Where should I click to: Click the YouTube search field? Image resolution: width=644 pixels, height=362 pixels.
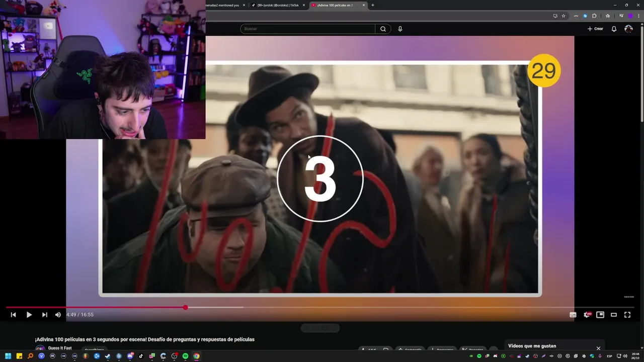pos(307,29)
